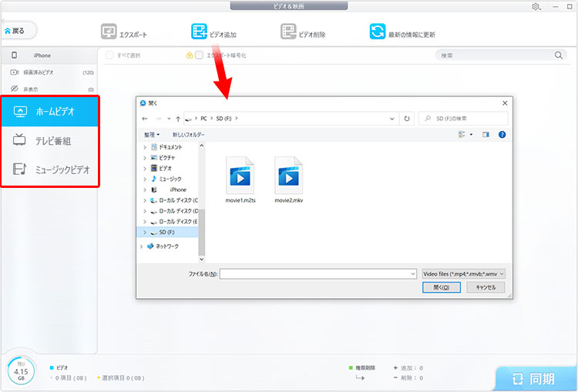Click 新しいフォルダー new folder button

click(x=188, y=135)
